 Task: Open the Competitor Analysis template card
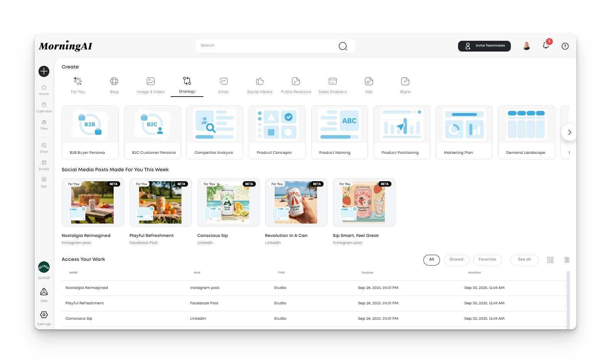215,132
